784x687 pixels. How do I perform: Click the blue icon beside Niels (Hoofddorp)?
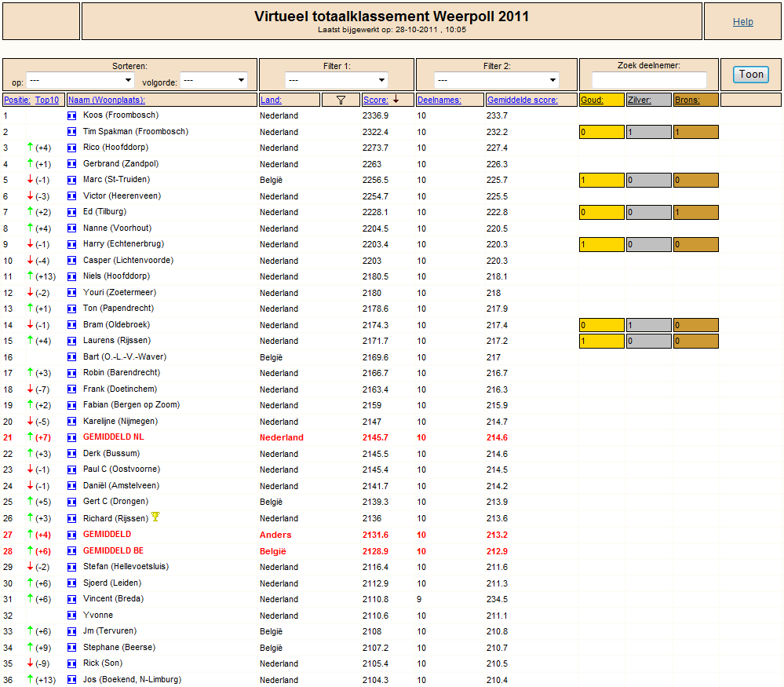point(72,276)
